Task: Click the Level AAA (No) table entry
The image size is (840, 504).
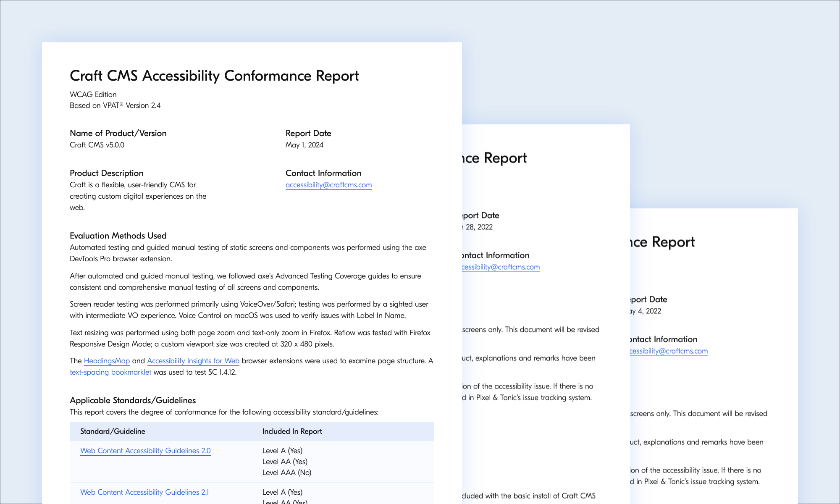Action: click(x=287, y=472)
